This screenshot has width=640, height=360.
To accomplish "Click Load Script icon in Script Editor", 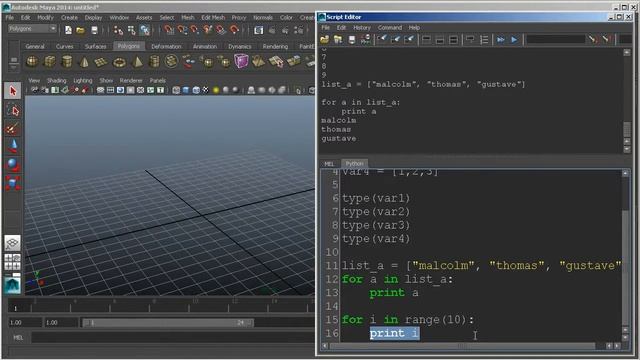I will tap(324, 40).
